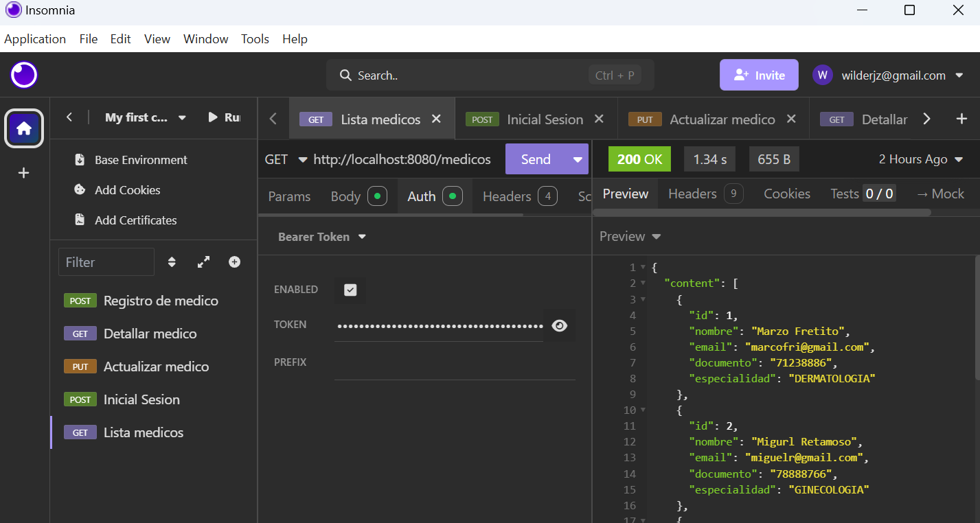
Task: Open the Tools menu
Action: [255, 39]
